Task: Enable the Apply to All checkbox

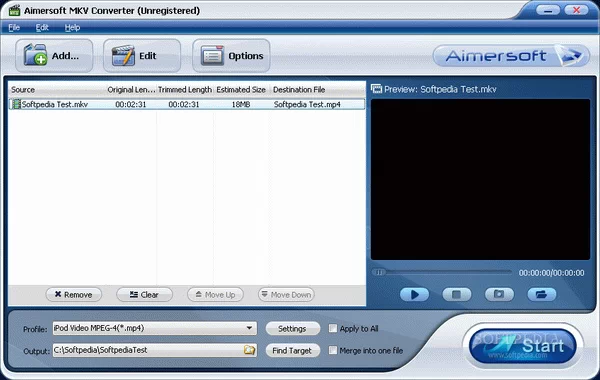Action: point(333,328)
